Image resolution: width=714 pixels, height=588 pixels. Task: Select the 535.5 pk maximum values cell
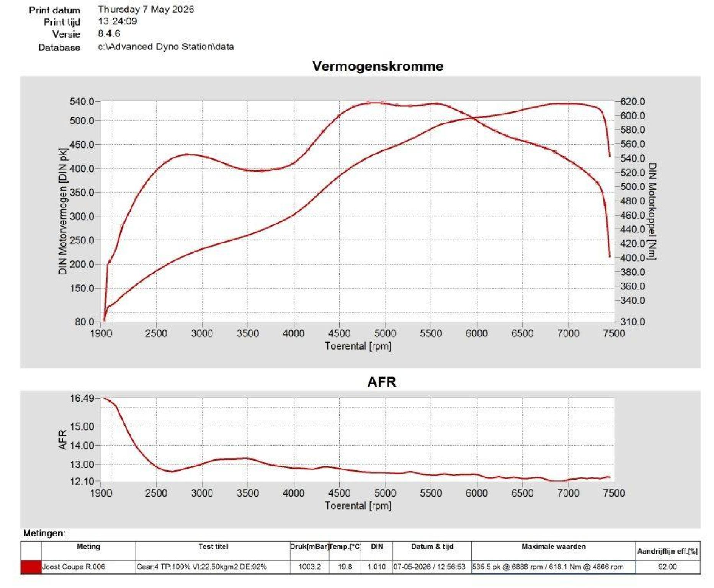[554, 567]
